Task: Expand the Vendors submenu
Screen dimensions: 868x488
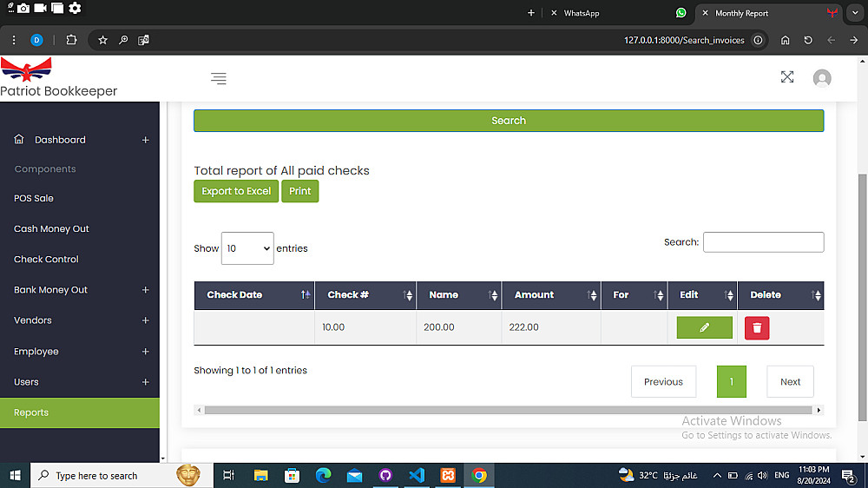Action: point(146,320)
